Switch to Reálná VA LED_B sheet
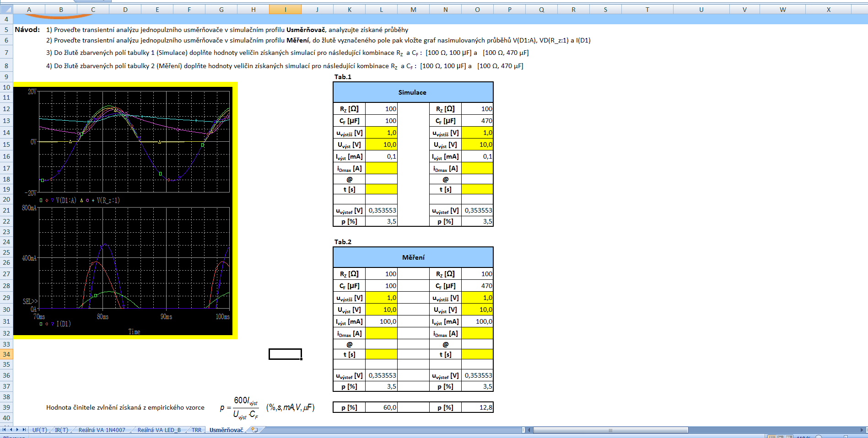 tap(159, 430)
